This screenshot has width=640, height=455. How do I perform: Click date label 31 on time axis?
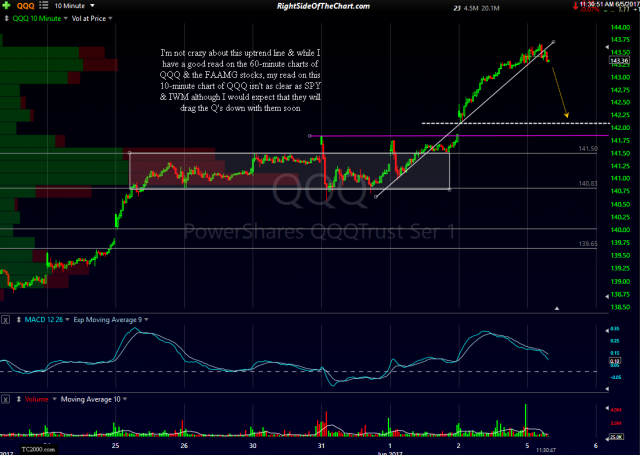[321, 445]
